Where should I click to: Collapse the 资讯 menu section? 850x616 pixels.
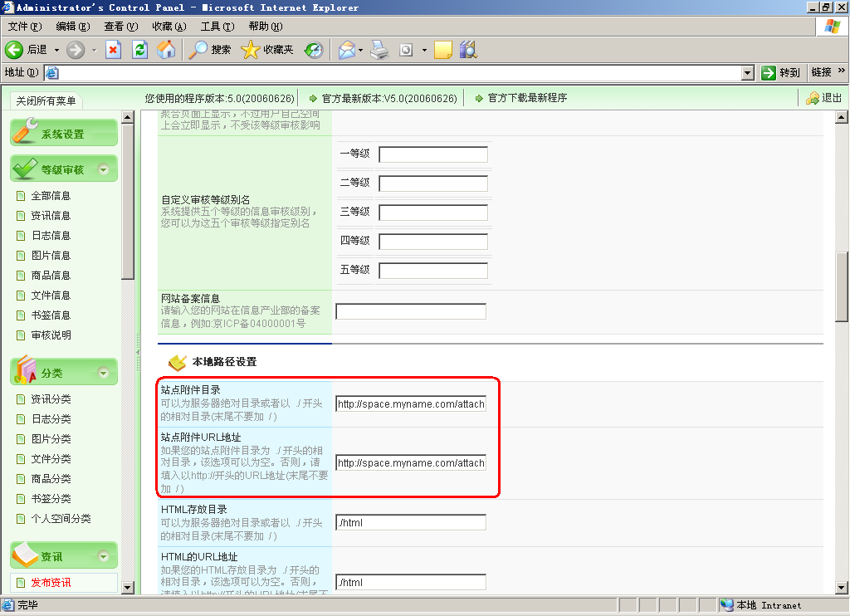coord(103,556)
